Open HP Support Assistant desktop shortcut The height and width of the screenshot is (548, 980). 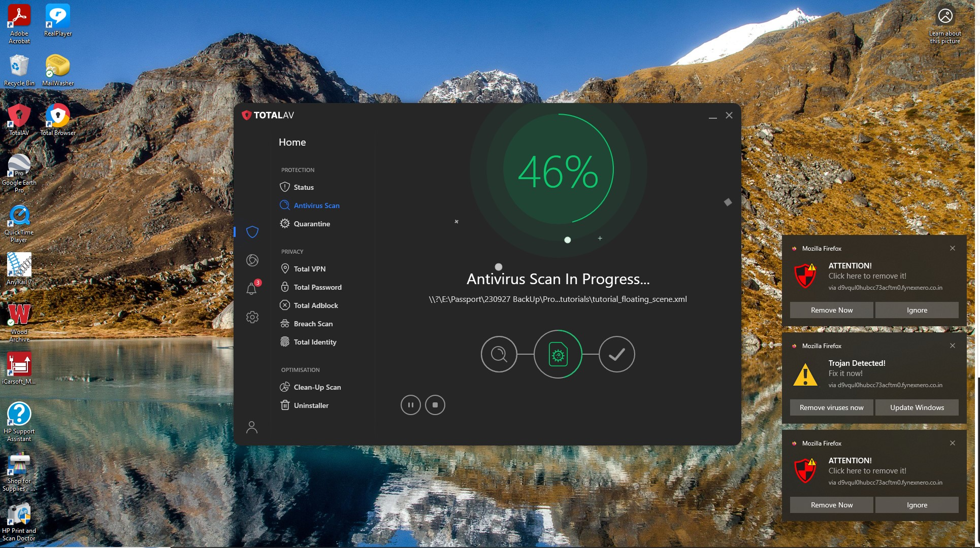[x=19, y=422]
